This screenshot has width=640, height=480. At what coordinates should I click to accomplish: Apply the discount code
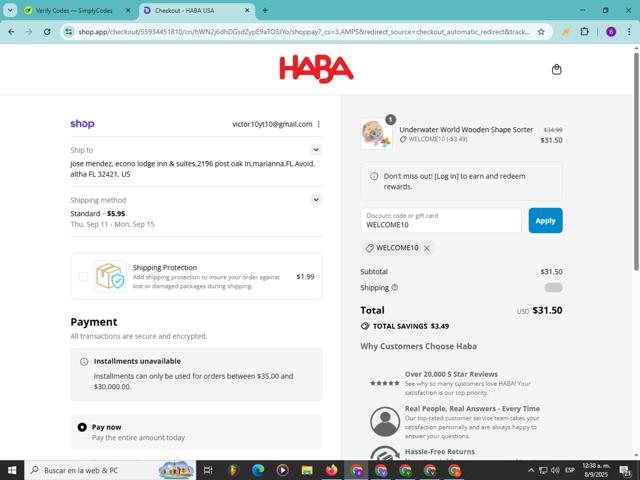(x=545, y=220)
